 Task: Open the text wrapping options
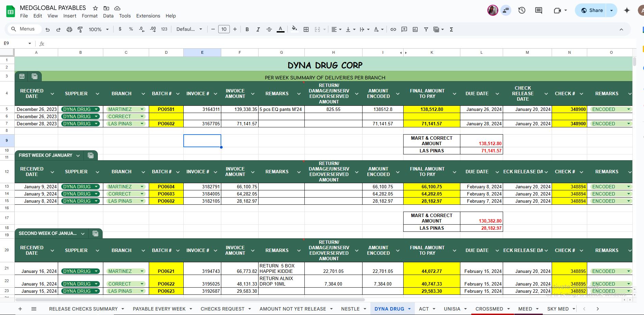pyautogui.click(x=365, y=29)
